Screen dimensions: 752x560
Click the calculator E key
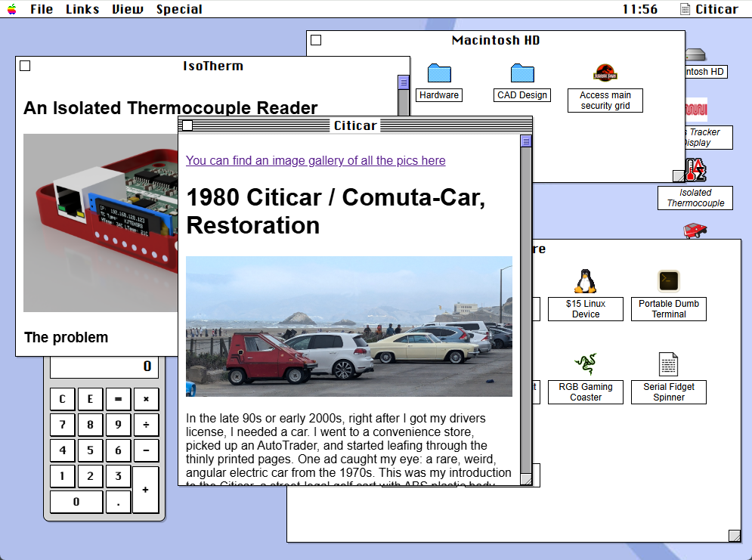90,399
